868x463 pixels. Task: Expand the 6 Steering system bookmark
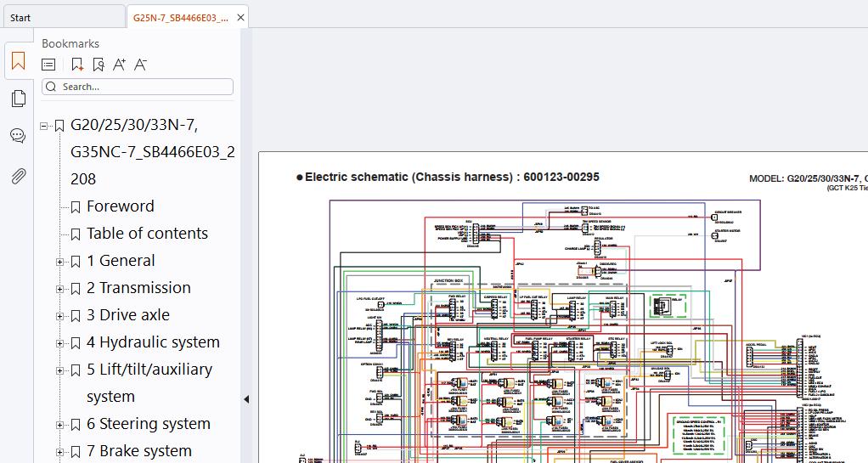[59, 425]
